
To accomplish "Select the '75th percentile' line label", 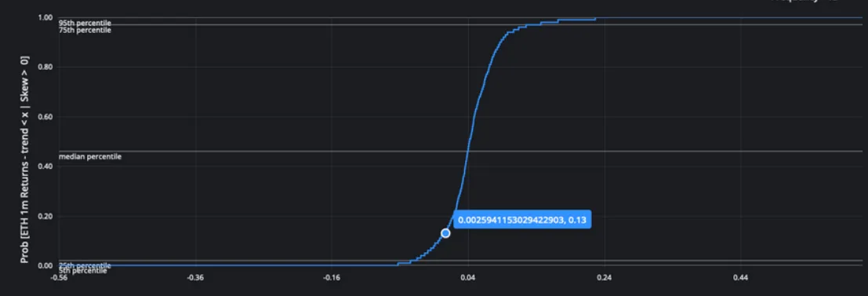I will click(x=85, y=31).
